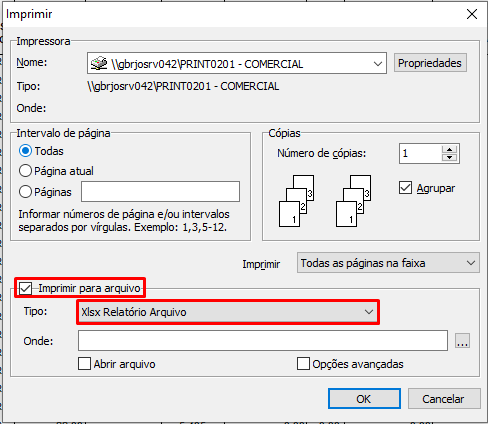Click the Onde file path field
The width and height of the screenshot is (488, 424).
[263, 341]
